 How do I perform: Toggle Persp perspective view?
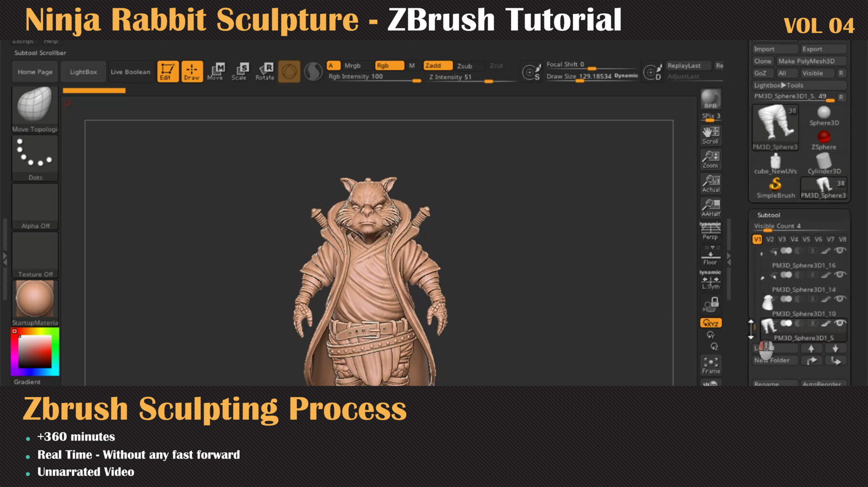click(x=710, y=230)
